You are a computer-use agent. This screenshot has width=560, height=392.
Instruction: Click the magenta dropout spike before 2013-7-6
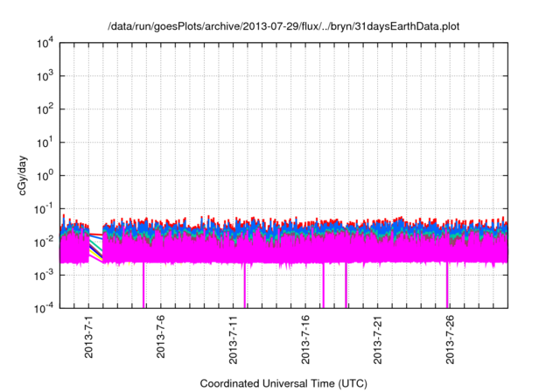pyautogui.click(x=143, y=285)
